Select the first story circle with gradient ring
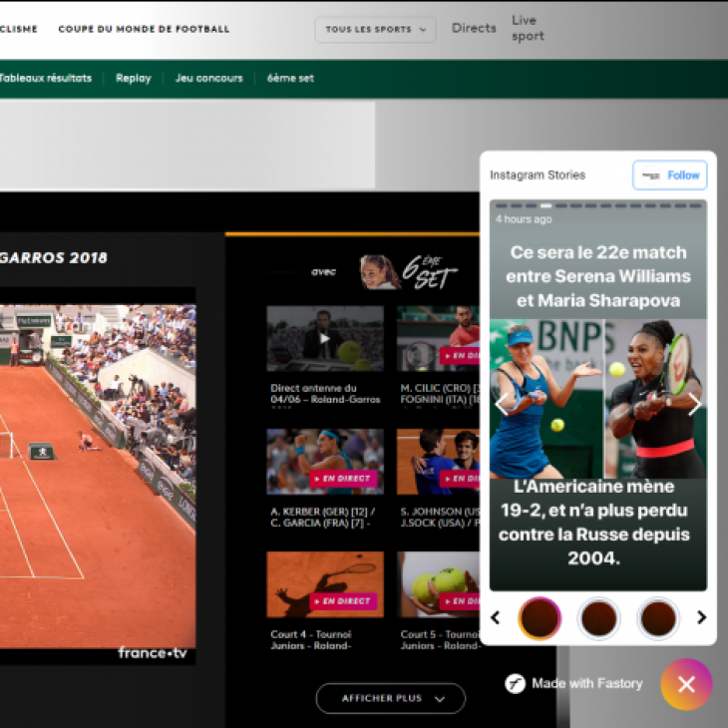Image resolution: width=728 pixels, height=728 pixels. click(x=540, y=618)
